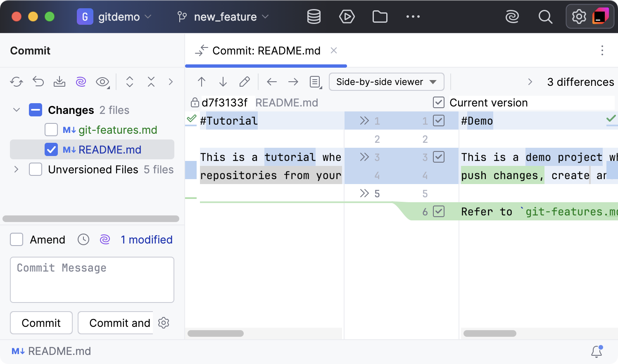The width and height of the screenshot is (618, 364).
Task: Jump to previous difference arrow
Action: [x=202, y=82]
